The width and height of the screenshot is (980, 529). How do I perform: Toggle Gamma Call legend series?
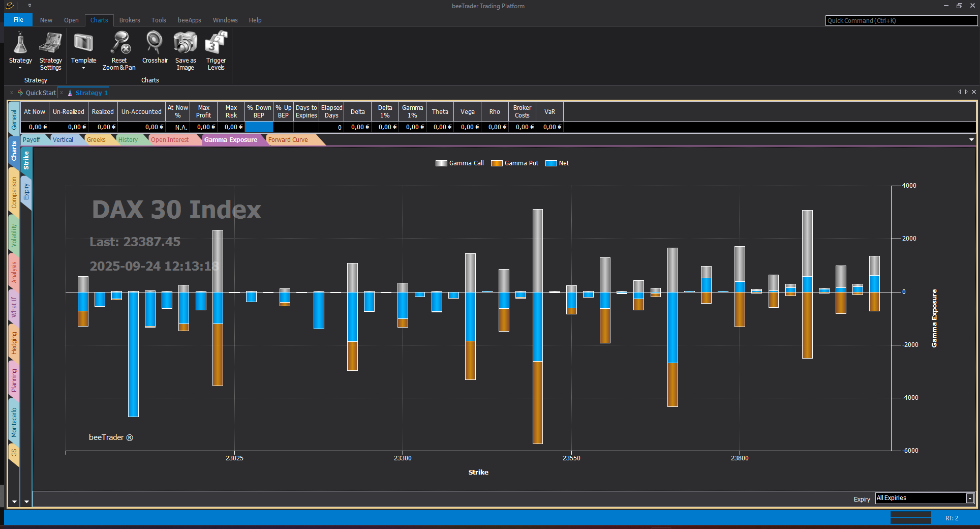click(460, 163)
